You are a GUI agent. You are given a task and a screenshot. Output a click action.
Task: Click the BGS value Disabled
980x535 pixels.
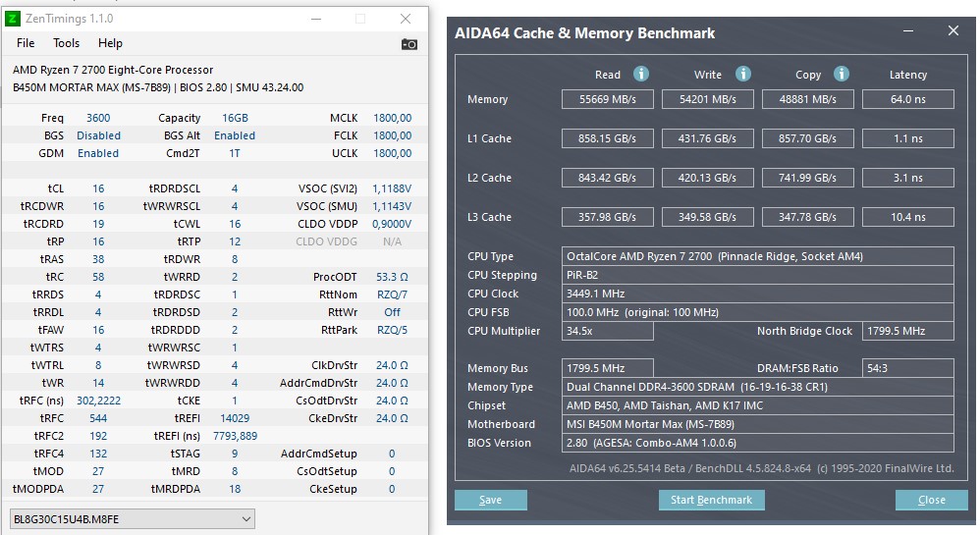(x=99, y=135)
